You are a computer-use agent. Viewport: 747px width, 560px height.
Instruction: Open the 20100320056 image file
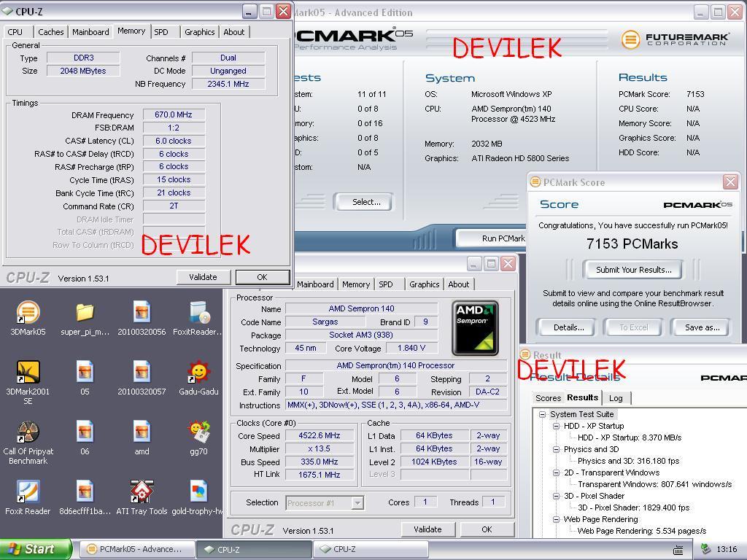[142, 318]
